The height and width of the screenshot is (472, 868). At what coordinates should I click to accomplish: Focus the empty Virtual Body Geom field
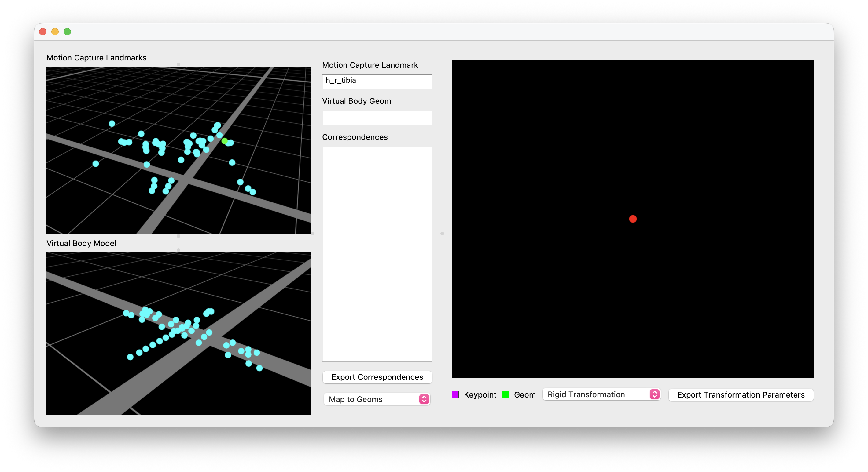(x=377, y=118)
